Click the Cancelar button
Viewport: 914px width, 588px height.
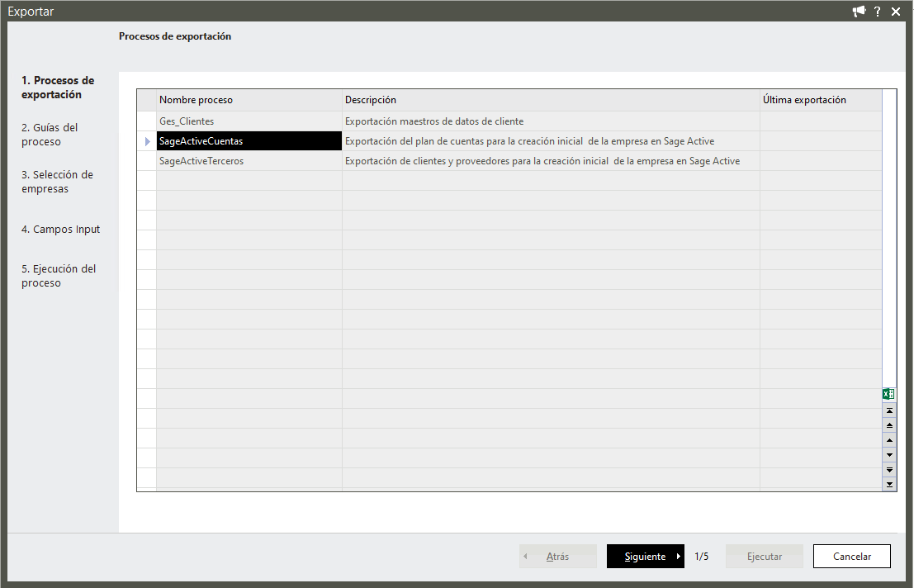point(852,557)
